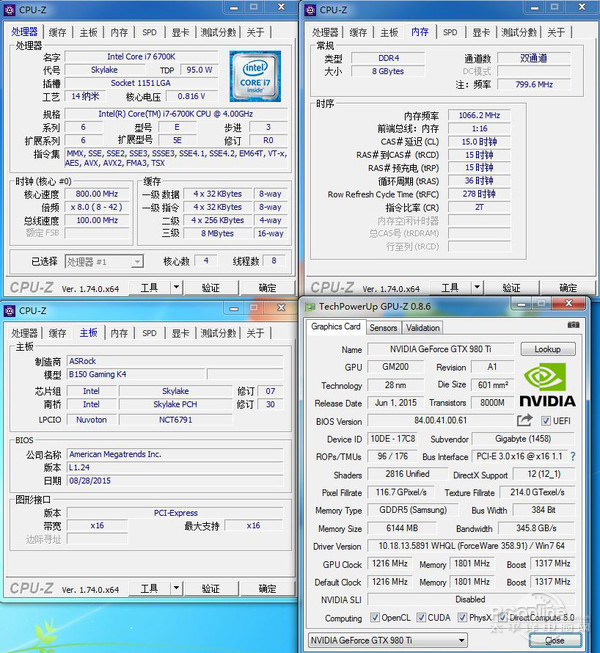This screenshot has width=600, height=653.
Task: Switch to 关于 tab in memory window
Action: [x=556, y=32]
